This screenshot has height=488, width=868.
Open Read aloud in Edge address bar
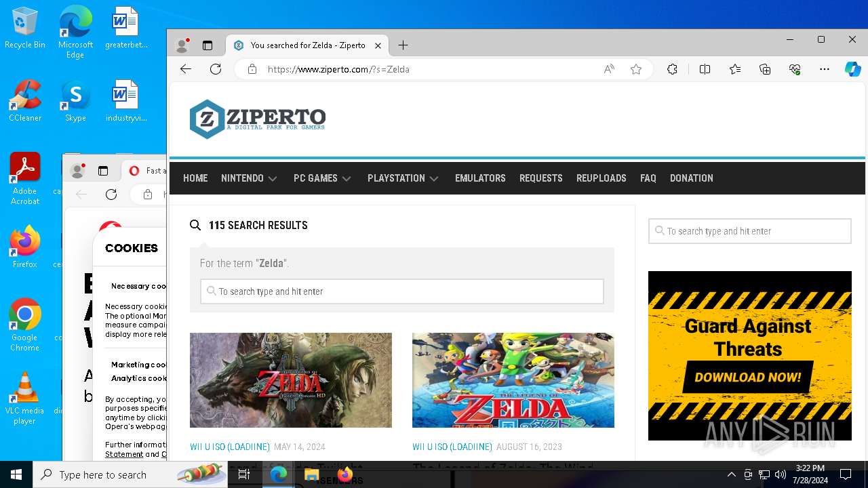(x=609, y=69)
